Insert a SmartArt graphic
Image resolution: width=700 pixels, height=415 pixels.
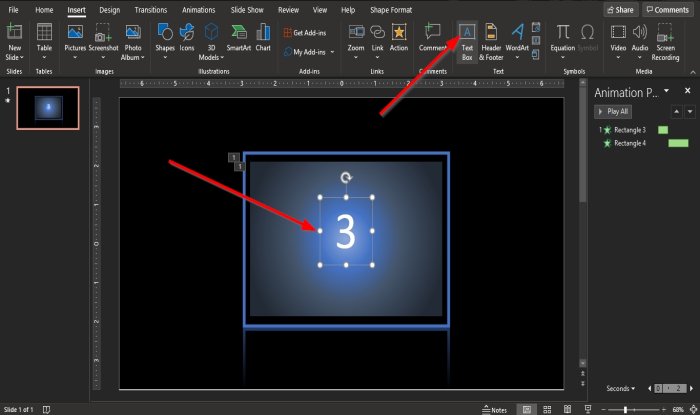(x=238, y=38)
